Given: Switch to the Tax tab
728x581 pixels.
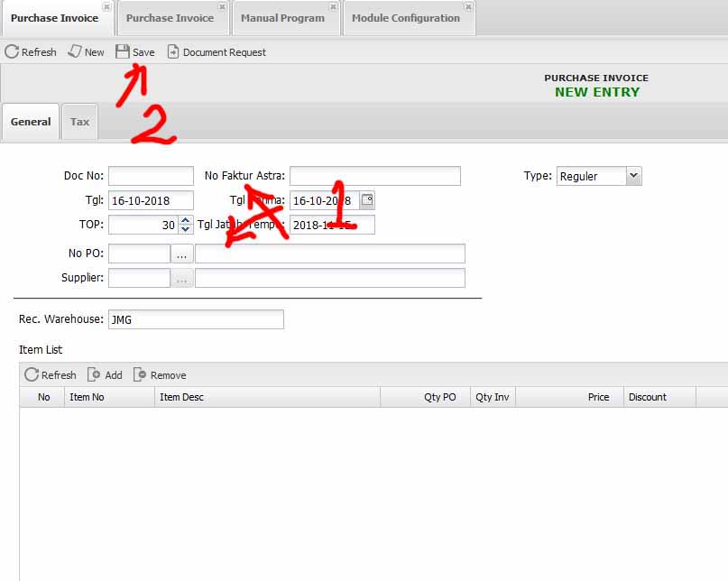Looking at the screenshot, I should 79,122.
